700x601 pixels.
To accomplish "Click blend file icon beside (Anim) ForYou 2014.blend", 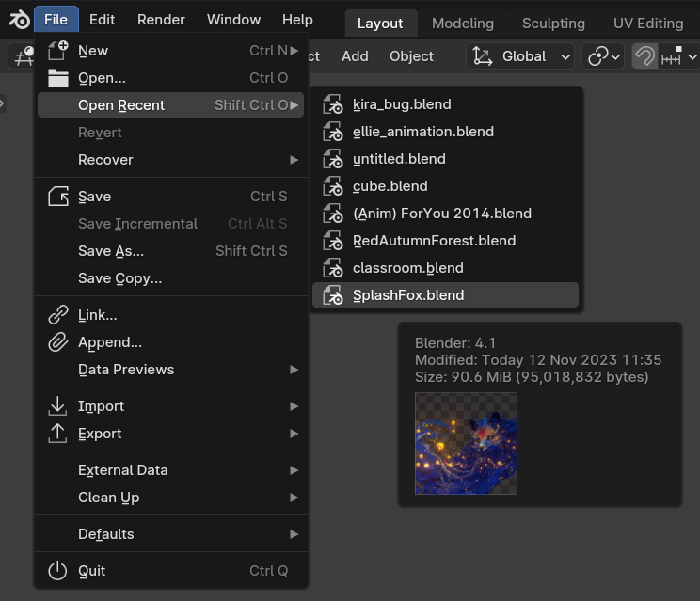I will click(x=332, y=214).
